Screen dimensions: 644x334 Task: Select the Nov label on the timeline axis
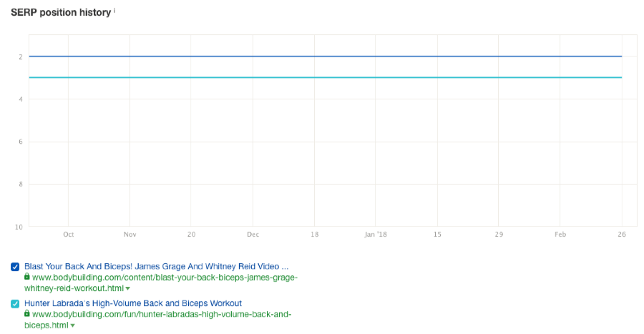click(x=130, y=234)
